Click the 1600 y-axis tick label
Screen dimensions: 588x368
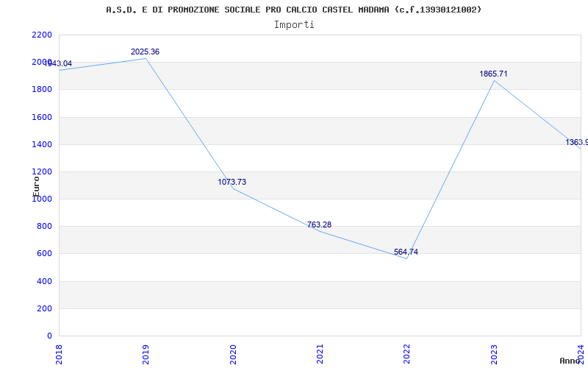pyautogui.click(x=42, y=117)
